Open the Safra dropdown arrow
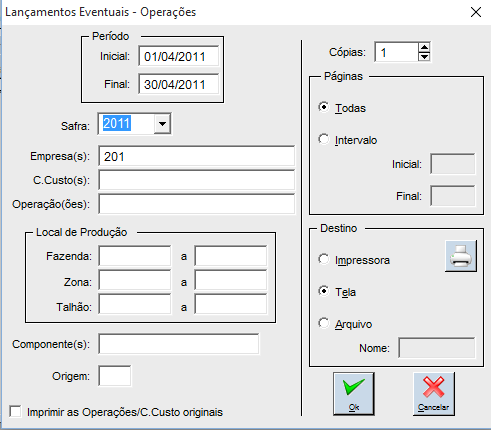The image size is (491, 430). (x=162, y=124)
